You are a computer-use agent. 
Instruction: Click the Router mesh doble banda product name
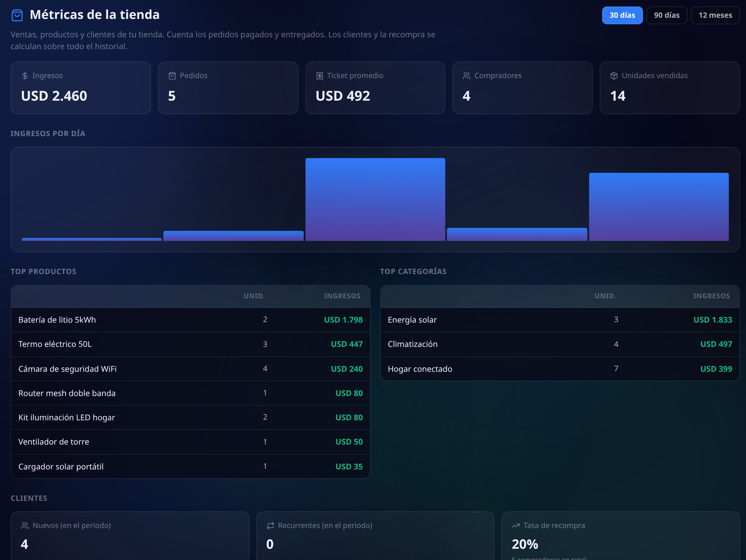click(x=67, y=393)
